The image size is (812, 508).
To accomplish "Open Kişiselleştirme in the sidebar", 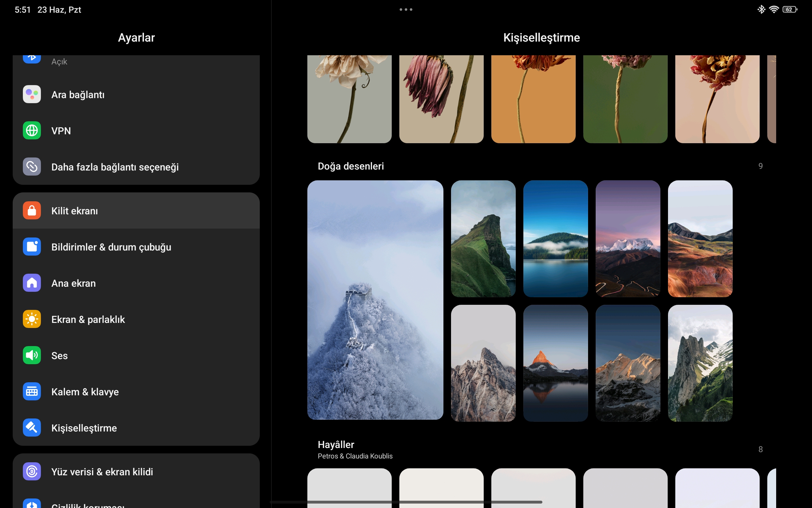I will 136,428.
